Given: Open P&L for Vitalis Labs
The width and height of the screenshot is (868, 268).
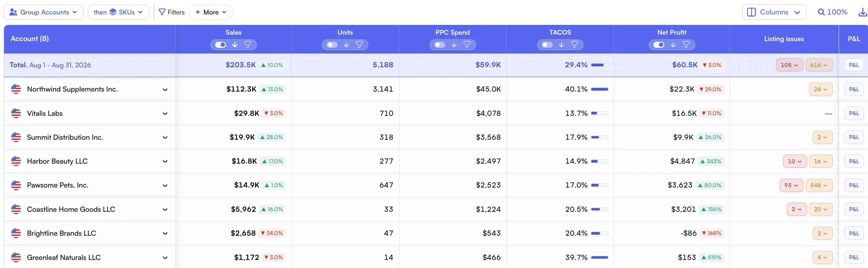Looking at the screenshot, I should [x=854, y=113].
